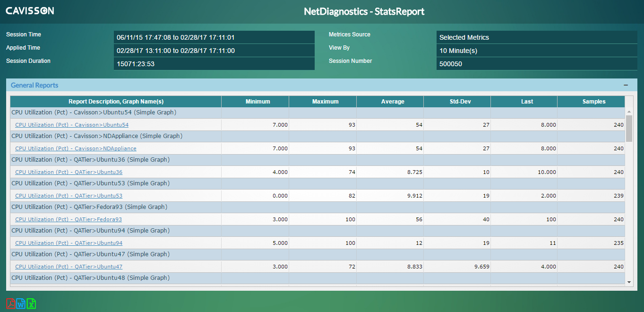Screen dimensions: 644x312
Task: Click the Metrices Source label
Action: point(350,35)
